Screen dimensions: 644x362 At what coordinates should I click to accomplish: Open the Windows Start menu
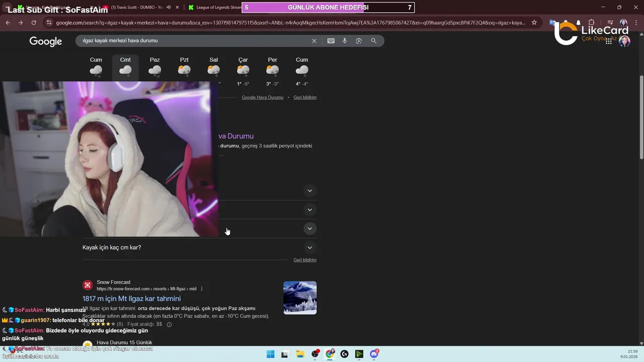pyautogui.click(x=270, y=354)
